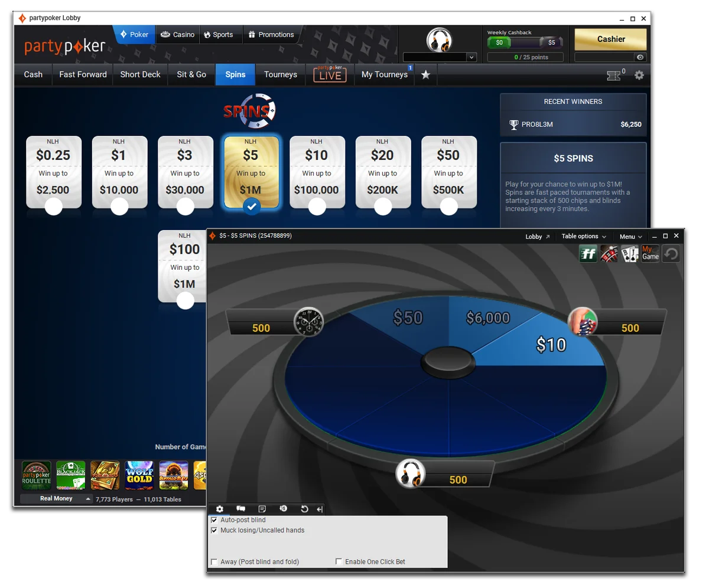
Task: Open the Blackjack game thumbnail
Action: pyautogui.click(x=71, y=476)
